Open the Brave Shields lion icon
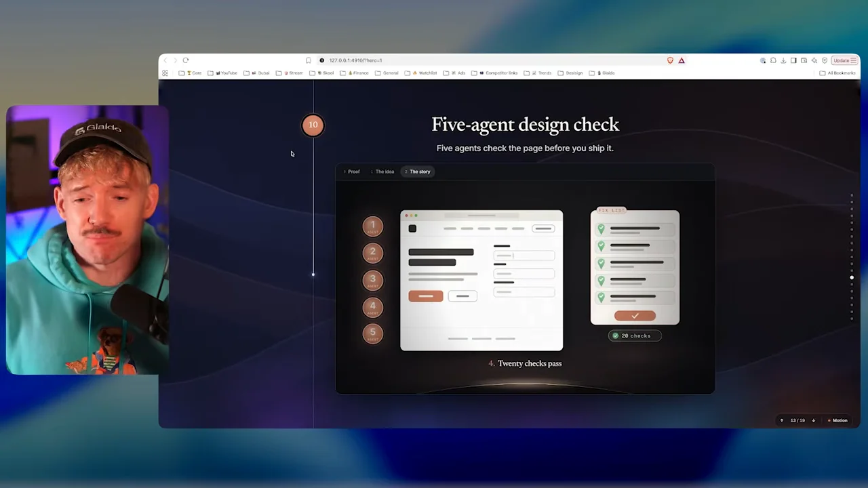868x488 pixels. 671,60
